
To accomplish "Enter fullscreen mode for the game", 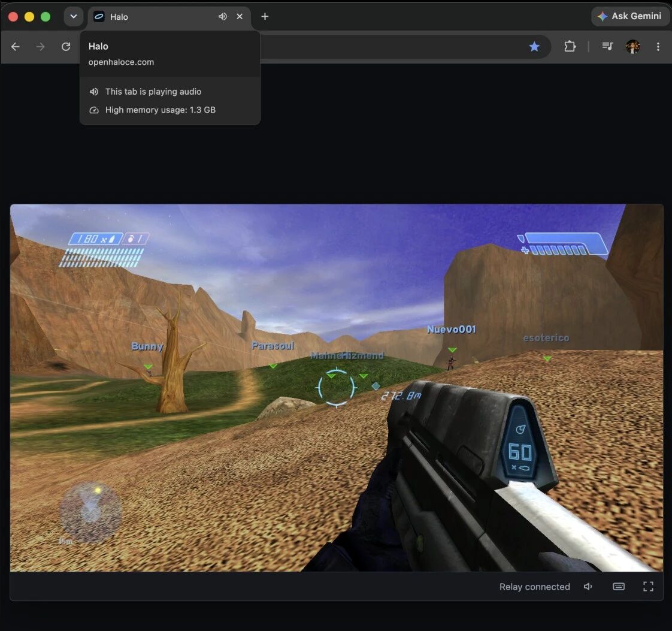I will click(x=648, y=587).
